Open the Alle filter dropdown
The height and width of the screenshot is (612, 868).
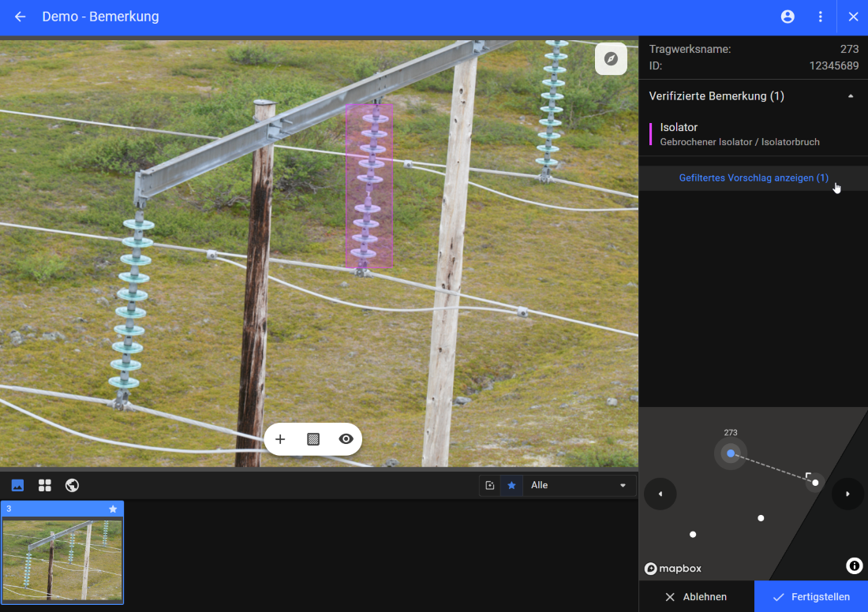point(578,485)
